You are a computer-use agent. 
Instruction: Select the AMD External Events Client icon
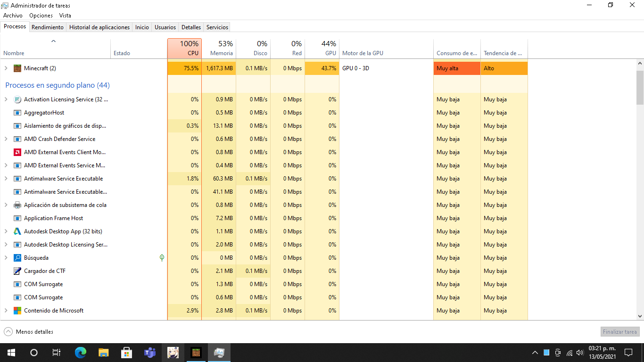(x=17, y=152)
